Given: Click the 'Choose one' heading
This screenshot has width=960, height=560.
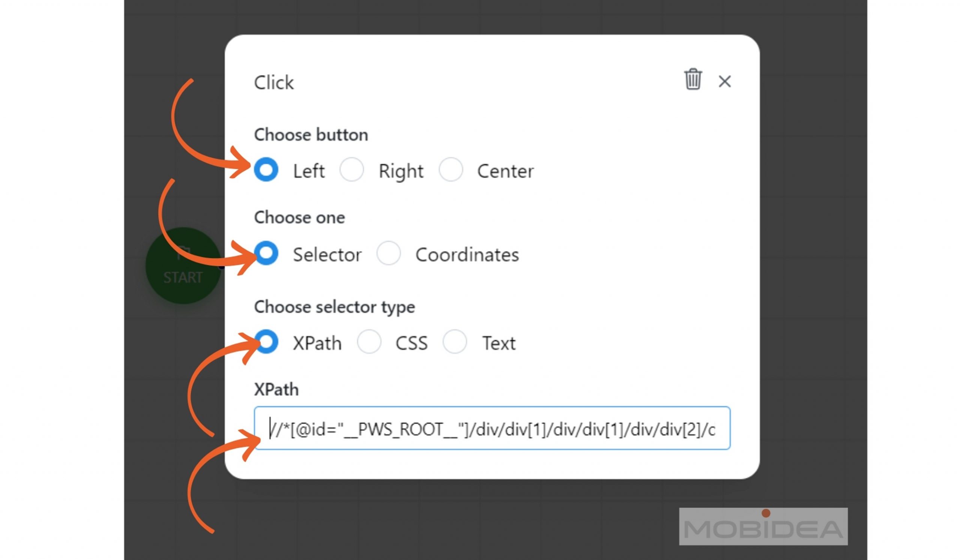Looking at the screenshot, I should pyautogui.click(x=299, y=218).
